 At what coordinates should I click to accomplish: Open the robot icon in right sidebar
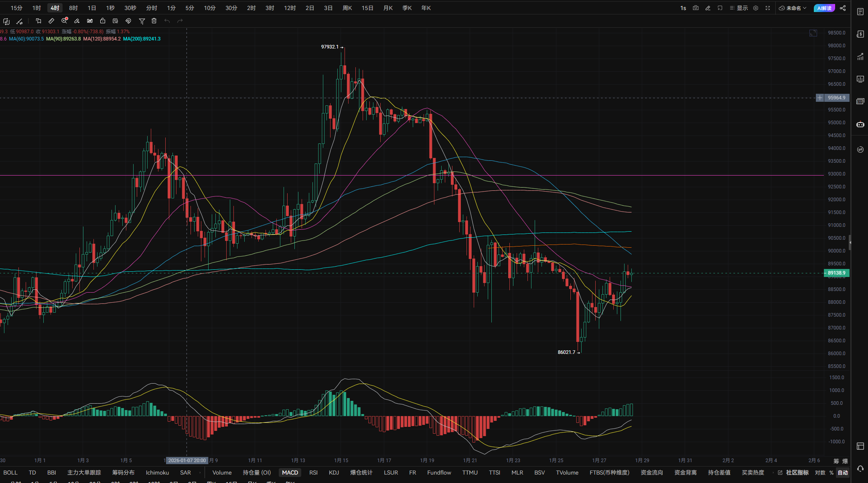pos(860,124)
